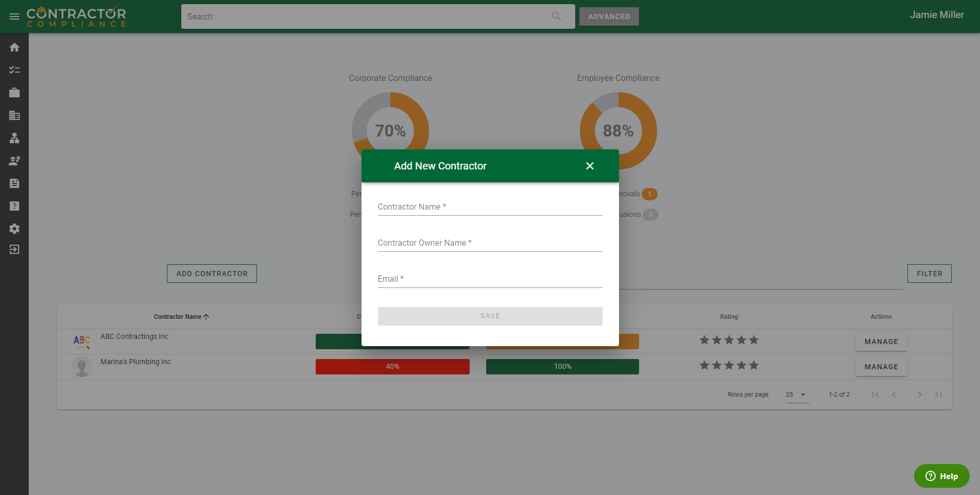Viewport: 980px width, 495px height.
Task: Select the building icon in sidebar
Action: pyautogui.click(x=14, y=115)
